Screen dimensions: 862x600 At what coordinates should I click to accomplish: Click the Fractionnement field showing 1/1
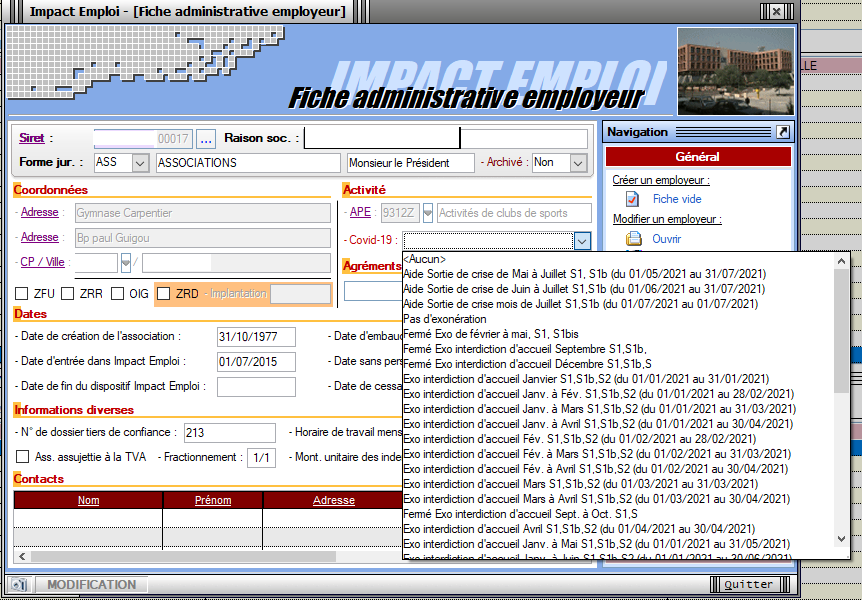click(261, 458)
